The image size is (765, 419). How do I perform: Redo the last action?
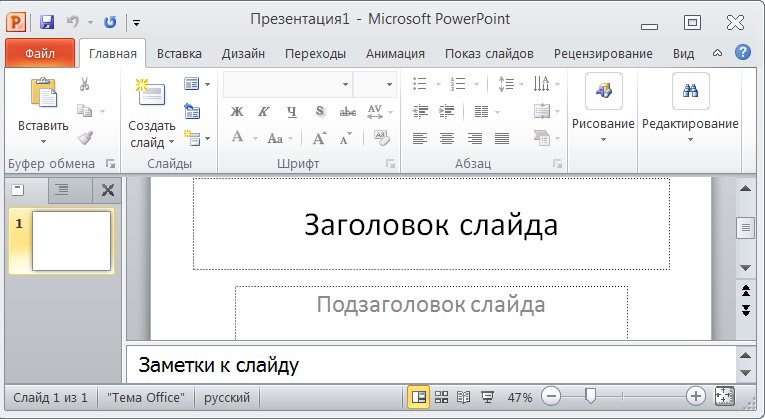tap(110, 22)
